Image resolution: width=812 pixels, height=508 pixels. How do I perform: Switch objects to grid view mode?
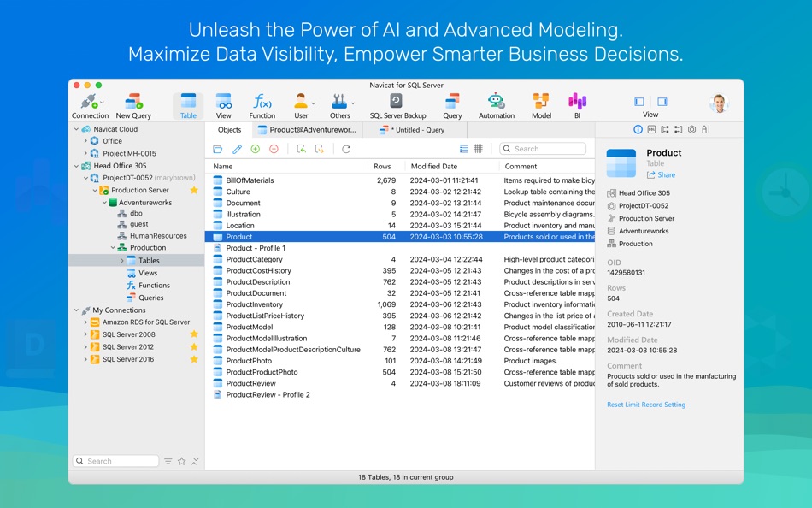coord(478,149)
